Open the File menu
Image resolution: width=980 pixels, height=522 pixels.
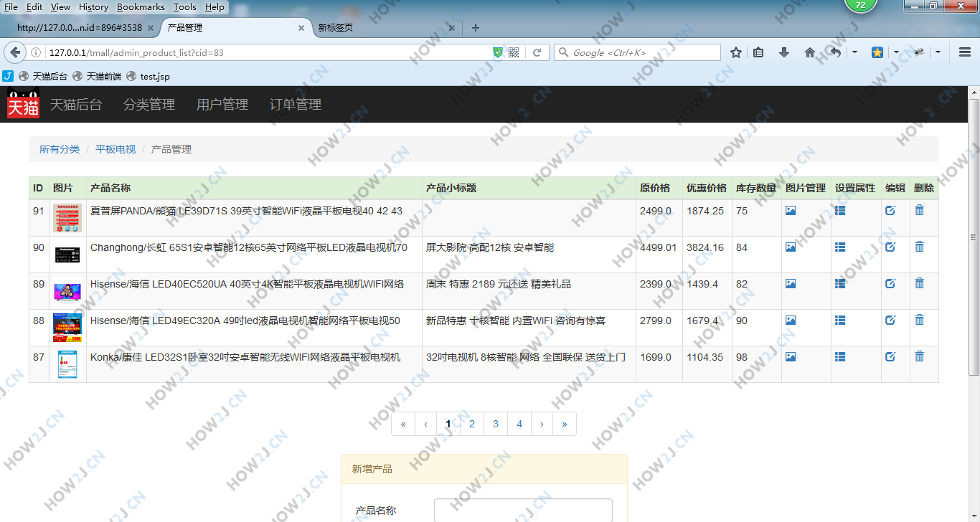pyautogui.click(x=11, y=6)
